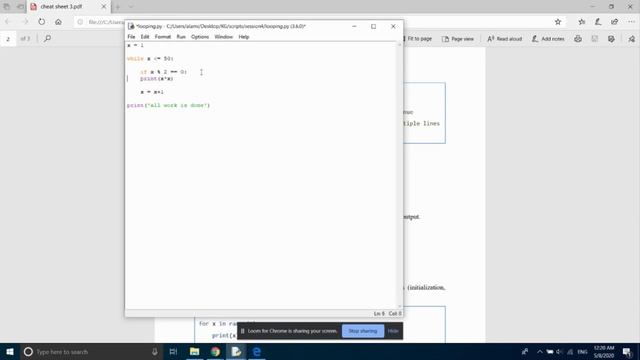Open the taskbar clock and date

point(604,351)
